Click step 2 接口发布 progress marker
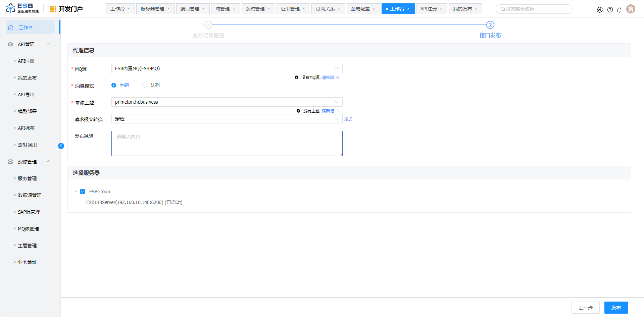This screenshot has width=644, height=317. (490, 25)
